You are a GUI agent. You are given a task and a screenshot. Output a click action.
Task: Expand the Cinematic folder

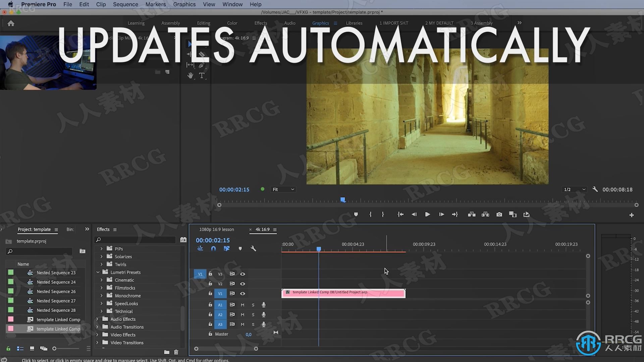[x=101, y=280]
